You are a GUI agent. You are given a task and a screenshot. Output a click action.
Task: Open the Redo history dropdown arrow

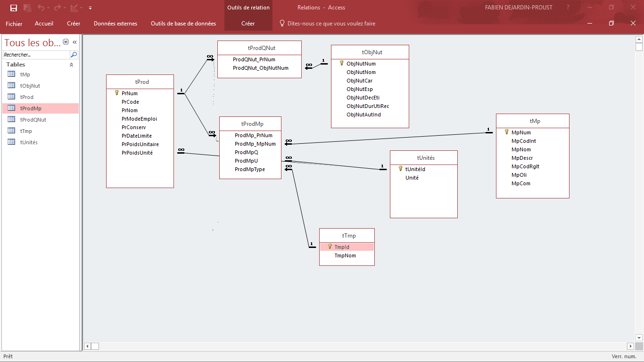tap(64, 8)
